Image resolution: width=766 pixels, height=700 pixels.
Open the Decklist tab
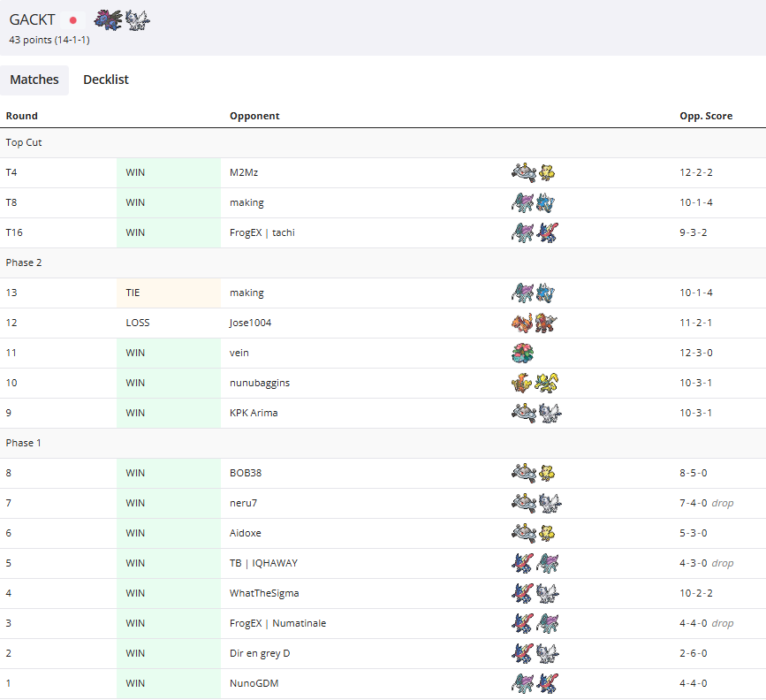click(x=106, y=80)
